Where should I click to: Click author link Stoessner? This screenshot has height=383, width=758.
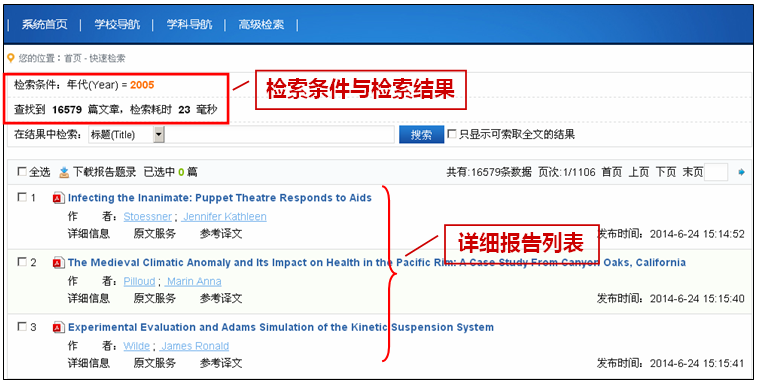(x=147, y=217)
